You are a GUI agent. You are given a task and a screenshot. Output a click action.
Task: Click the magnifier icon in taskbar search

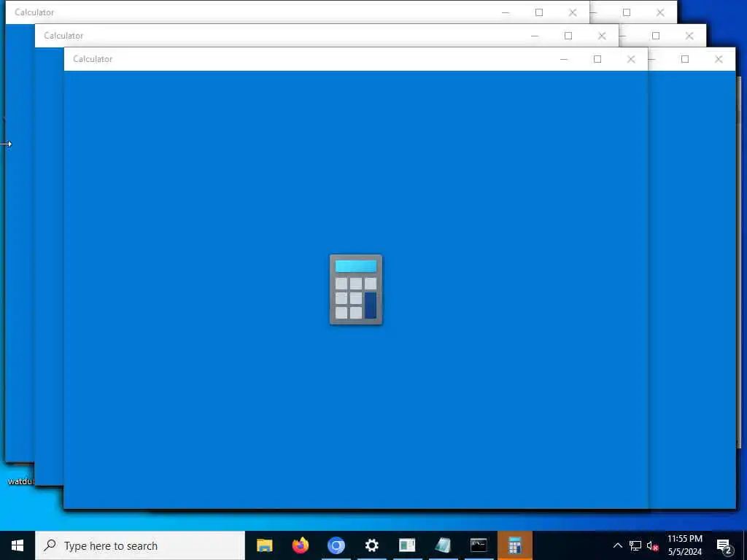pyautogui.click(x=50, y=545)
